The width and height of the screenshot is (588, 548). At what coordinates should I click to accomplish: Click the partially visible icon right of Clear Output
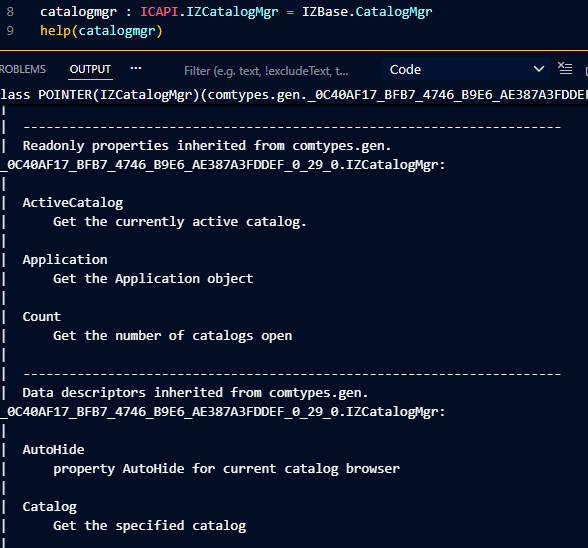point(586,70)
